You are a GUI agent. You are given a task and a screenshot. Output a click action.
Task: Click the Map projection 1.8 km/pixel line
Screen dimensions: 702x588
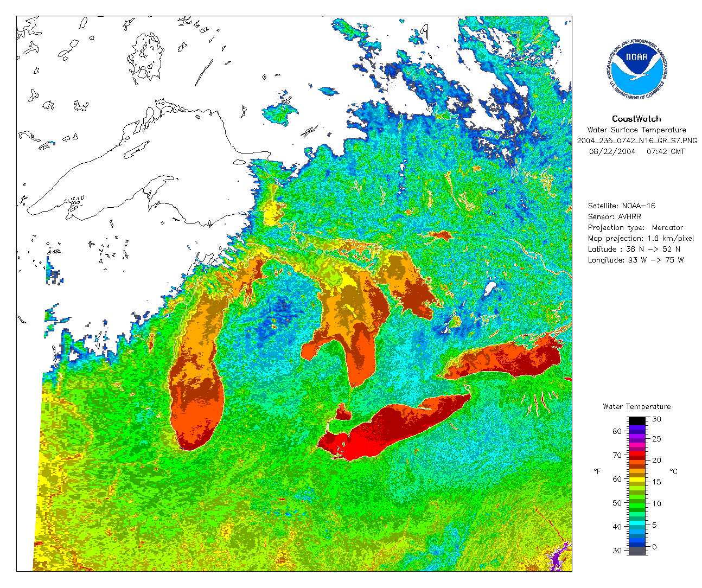pyautogui.click(x=641, y=238)
